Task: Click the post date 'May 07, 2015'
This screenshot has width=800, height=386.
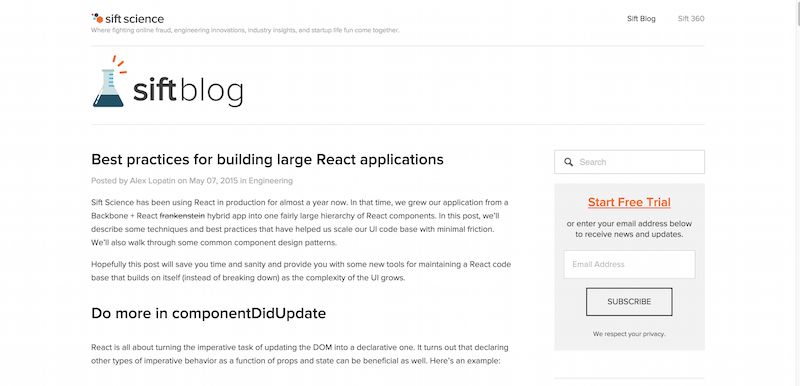Action: point(213,181)
